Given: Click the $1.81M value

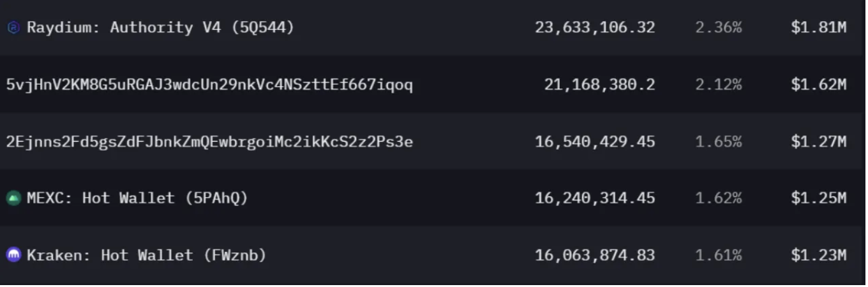Looking at the screenshot, I should 819,28.
